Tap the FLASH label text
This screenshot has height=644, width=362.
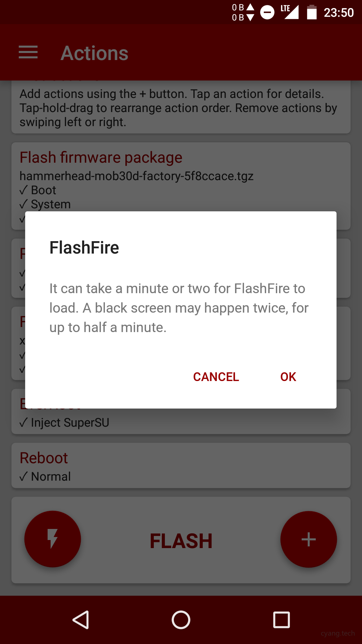[181, 541]
